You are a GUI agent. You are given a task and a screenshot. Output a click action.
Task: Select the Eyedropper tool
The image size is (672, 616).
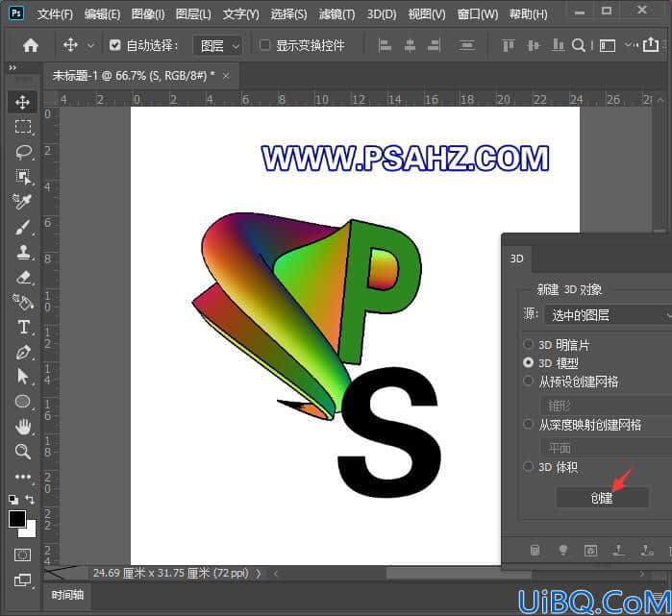click(22, 202)
